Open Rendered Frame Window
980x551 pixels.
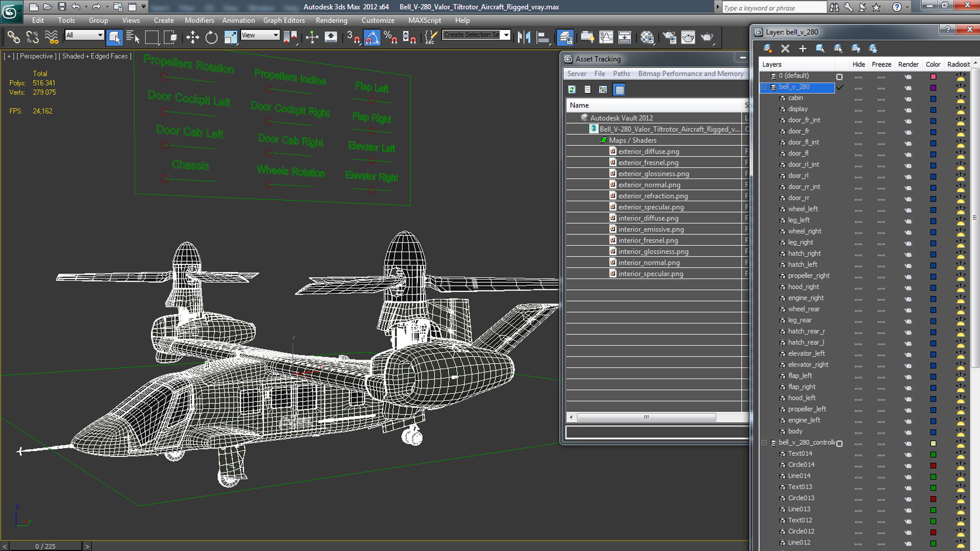688,37
